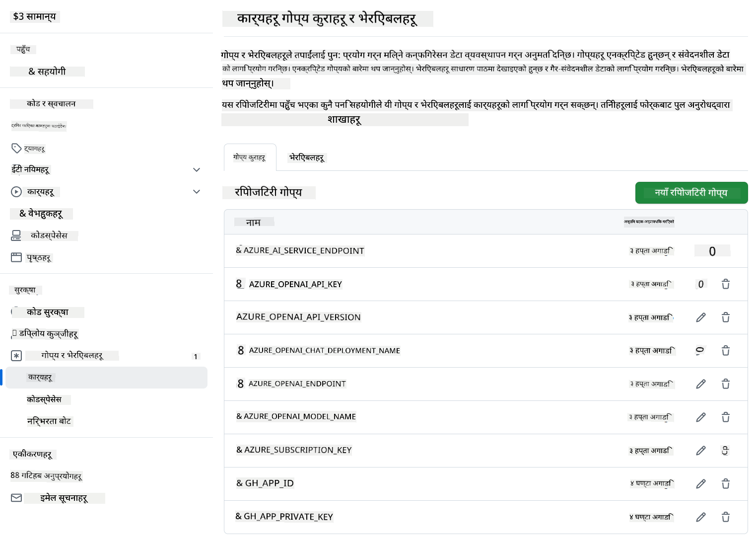Click the mail icon for email notifications
This screenshot has width=756, height=545.
pos(16,498)
